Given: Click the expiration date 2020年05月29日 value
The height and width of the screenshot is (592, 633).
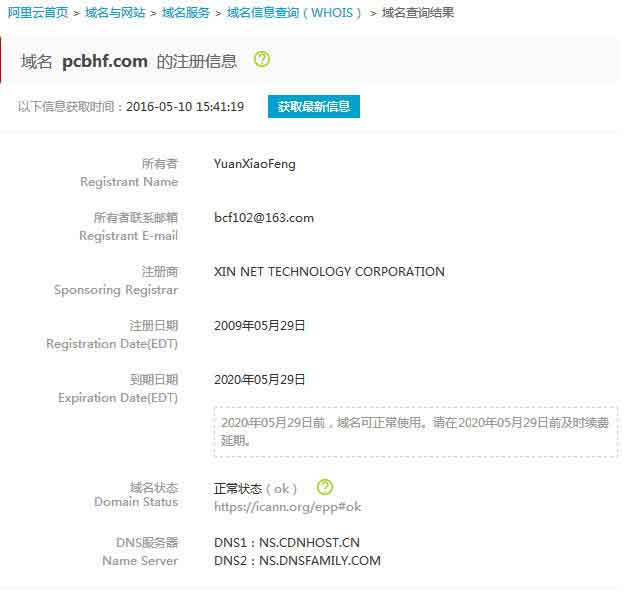Looking at the screenshot, I should 260,380.
